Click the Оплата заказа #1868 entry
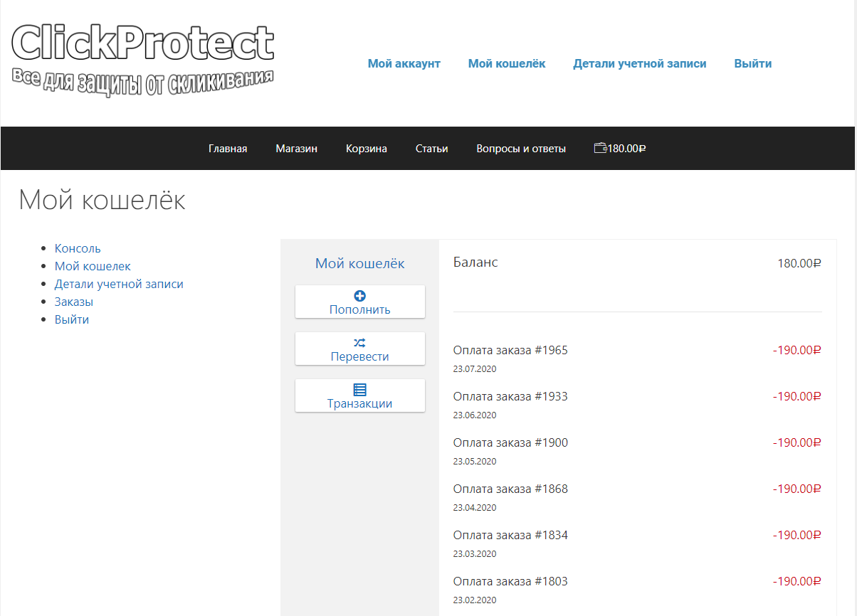 click(x=510, y=489)
